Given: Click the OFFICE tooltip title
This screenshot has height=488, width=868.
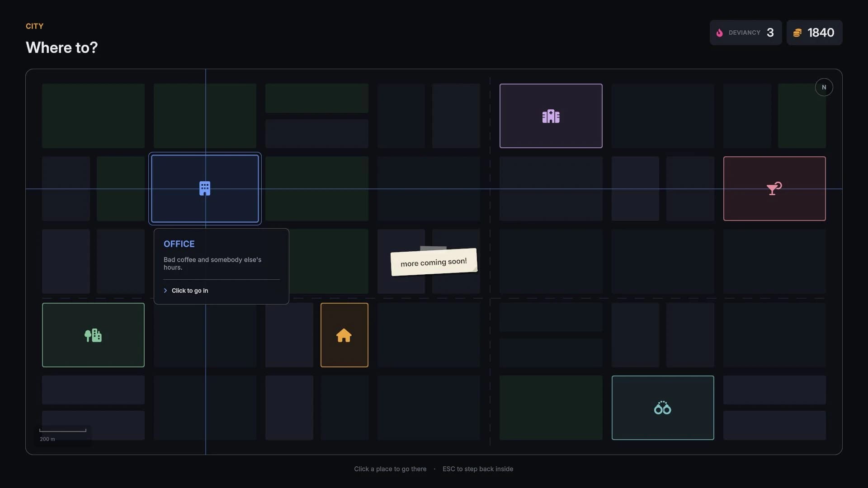Looking at the screenshot, I should click(179, 244).
